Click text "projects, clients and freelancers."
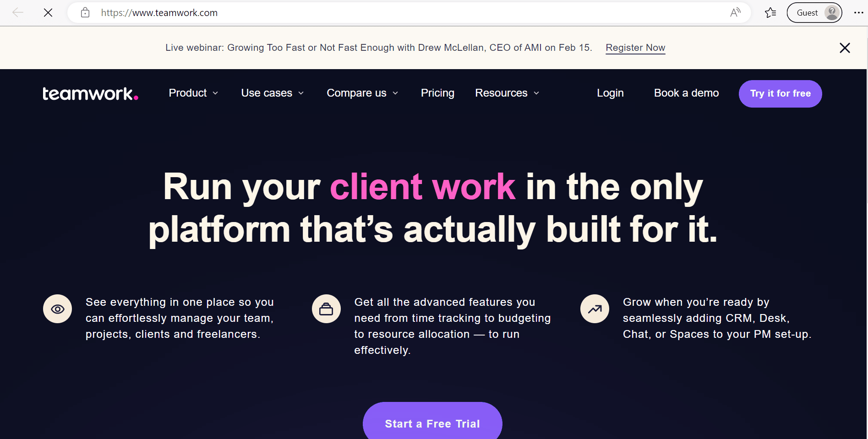This screenshot has height=439, width=868. click(173, 334)
